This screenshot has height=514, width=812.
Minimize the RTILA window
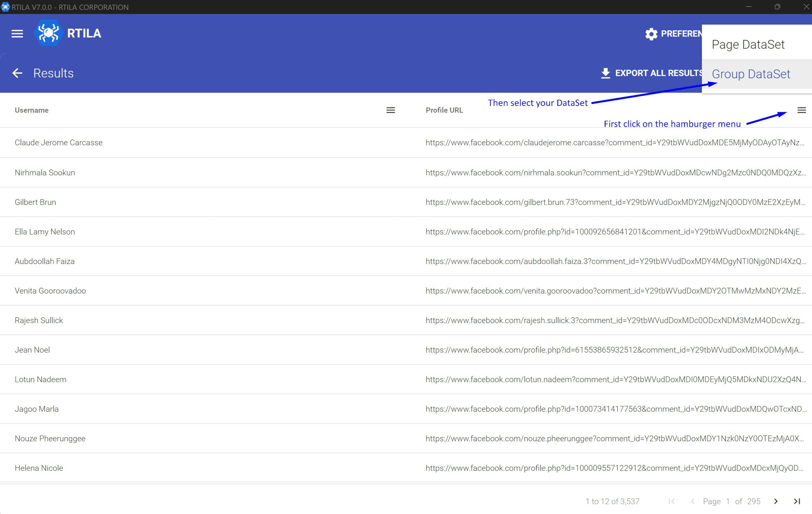(x=748, y=7)
